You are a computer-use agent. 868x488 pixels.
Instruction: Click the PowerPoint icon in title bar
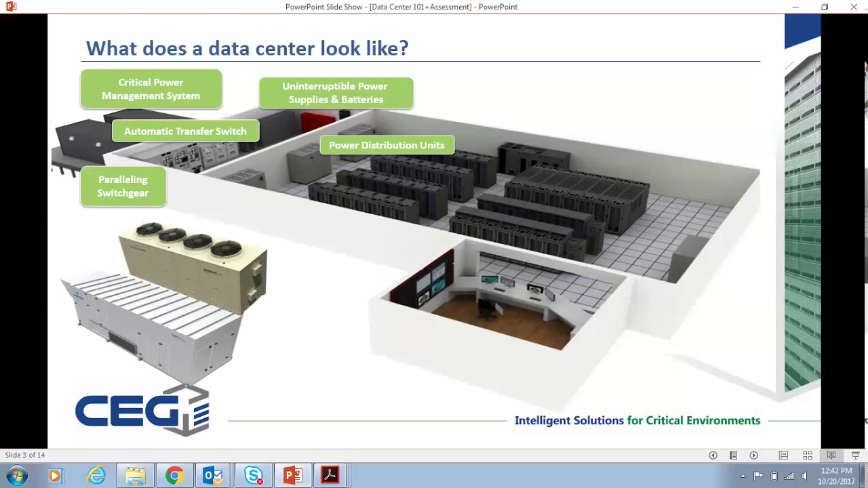pyautogui.click(x=11, y=7)
